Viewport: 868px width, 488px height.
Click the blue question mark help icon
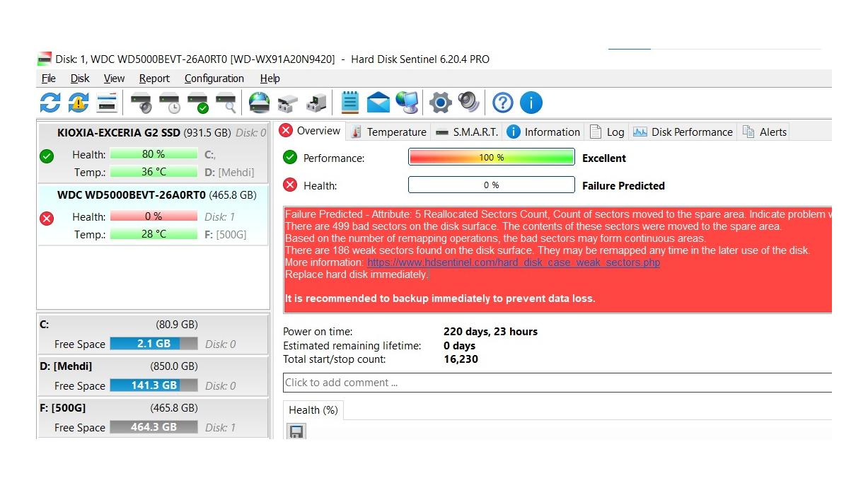pyautogui.click(x=502, y=103)
